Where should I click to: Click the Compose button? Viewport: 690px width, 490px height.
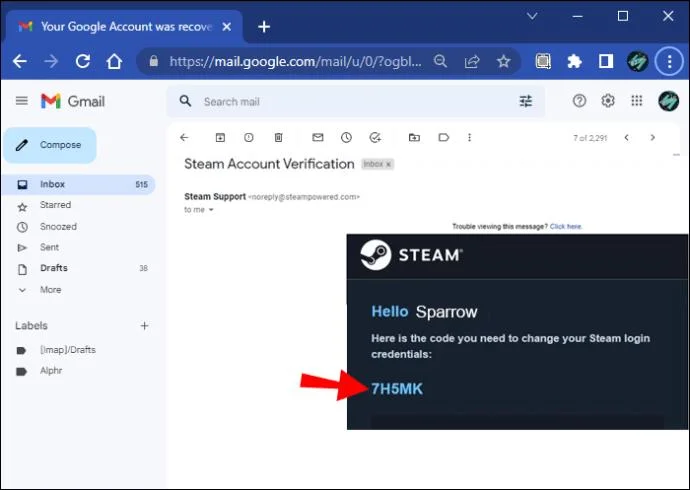[50, 145]
